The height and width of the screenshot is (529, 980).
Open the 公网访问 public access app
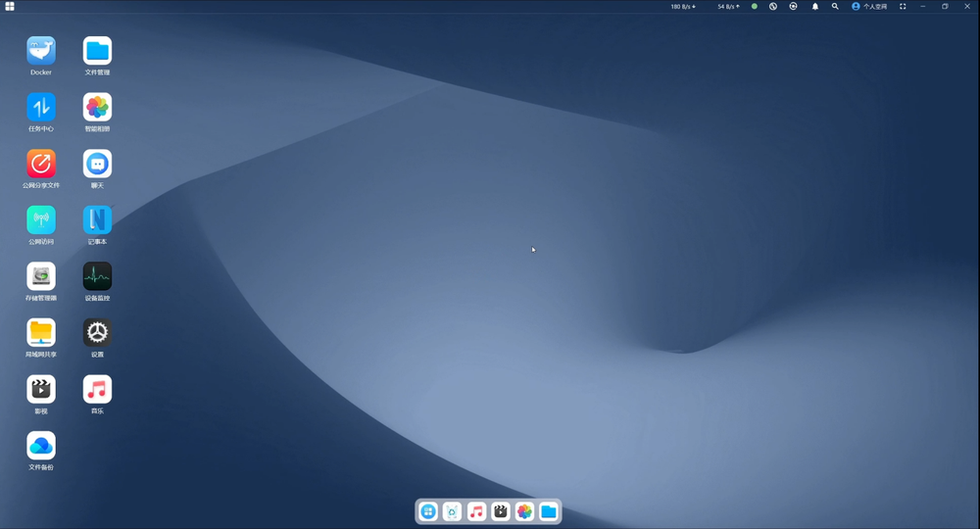pos(41,220)
